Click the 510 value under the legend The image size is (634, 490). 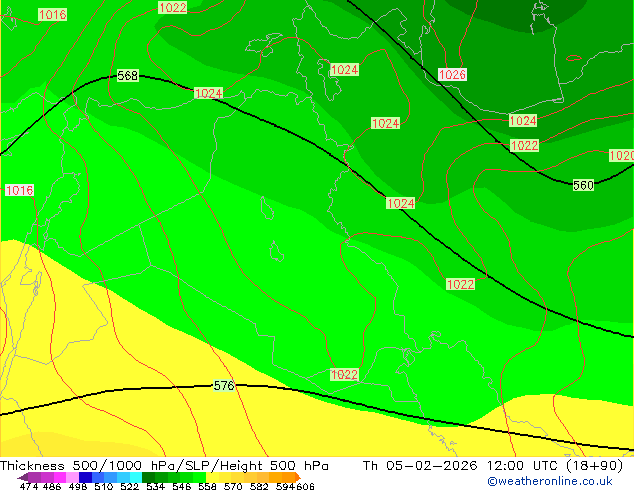click(x=104, y=486)
